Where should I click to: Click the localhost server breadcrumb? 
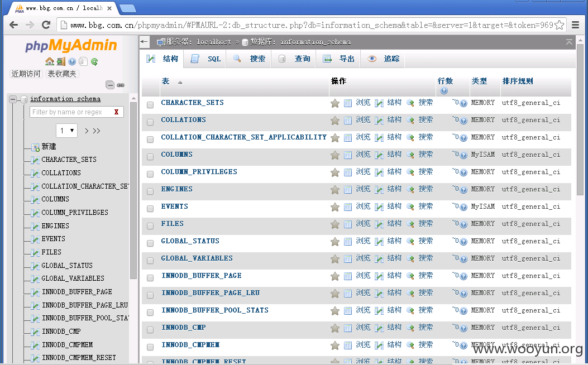click(214, 42)
